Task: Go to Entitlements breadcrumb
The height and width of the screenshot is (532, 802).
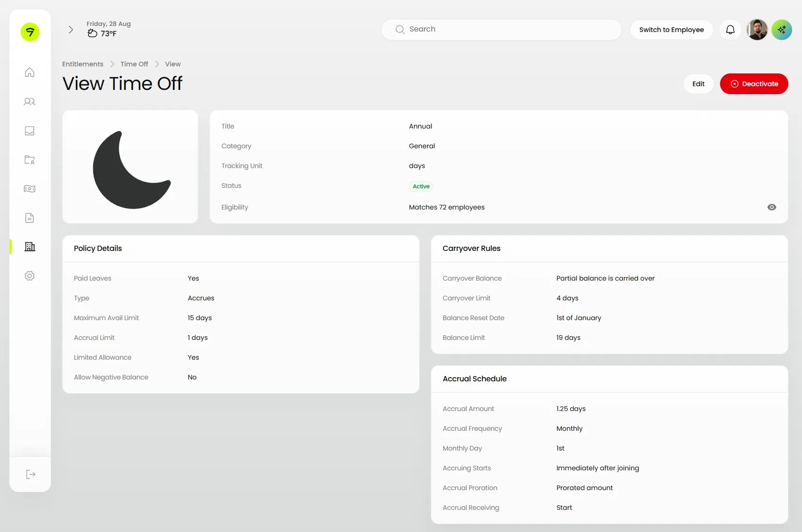Action: (83, 64)
